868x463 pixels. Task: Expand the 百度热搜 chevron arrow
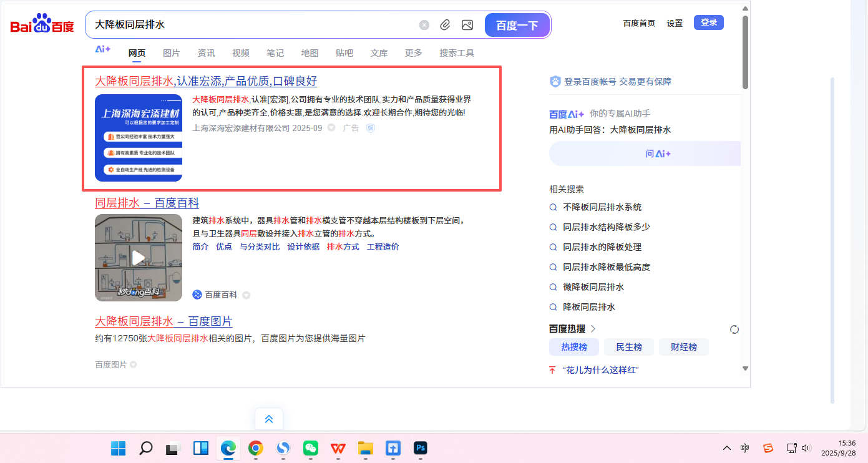click(x=593, y=329)
